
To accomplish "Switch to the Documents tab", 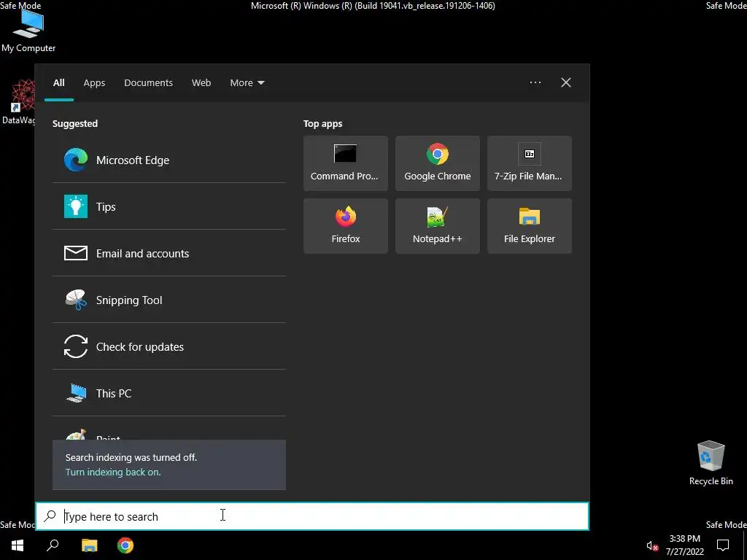I will (x=148, y=83).
